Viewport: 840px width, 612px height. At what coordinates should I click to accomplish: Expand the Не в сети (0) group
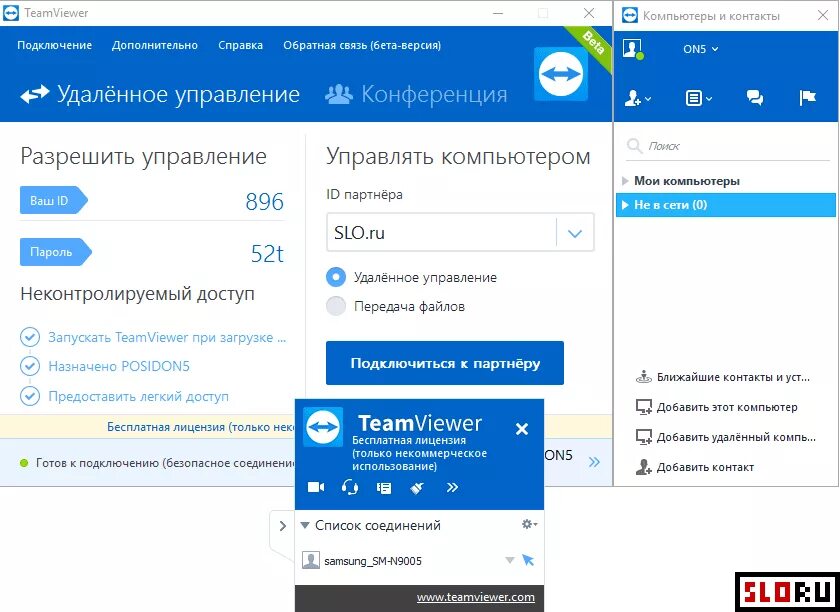pyautogui.click(x=625, y=205)
